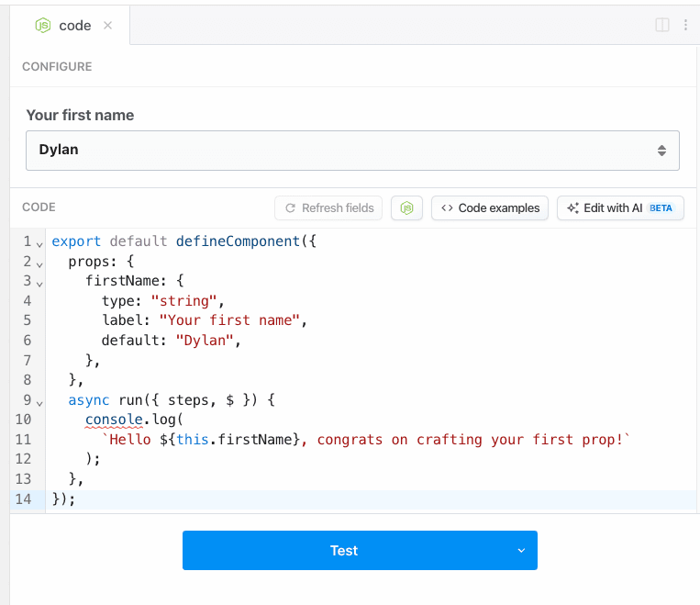Click line number 14 in the gutter
This screenshot has width=700, height=605.
click(x=23, y=499)
